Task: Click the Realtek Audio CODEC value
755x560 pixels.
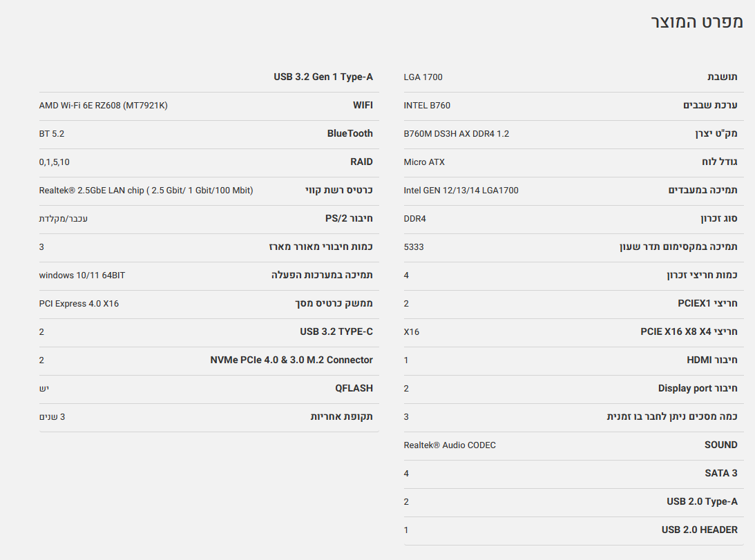Action: tap(450, 445)
